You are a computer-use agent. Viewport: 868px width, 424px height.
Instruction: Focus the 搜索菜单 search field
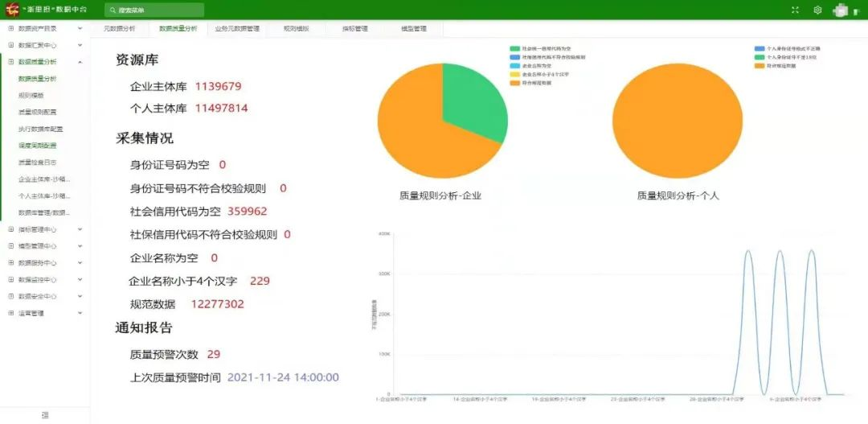pos(154,10)
